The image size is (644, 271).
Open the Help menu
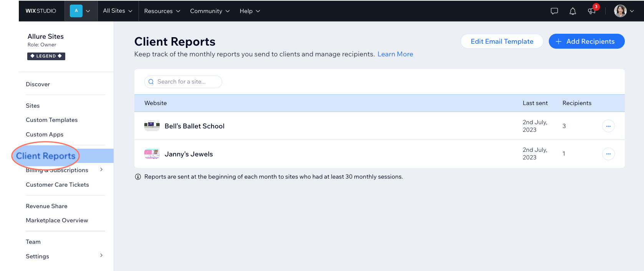coord(250,11)
